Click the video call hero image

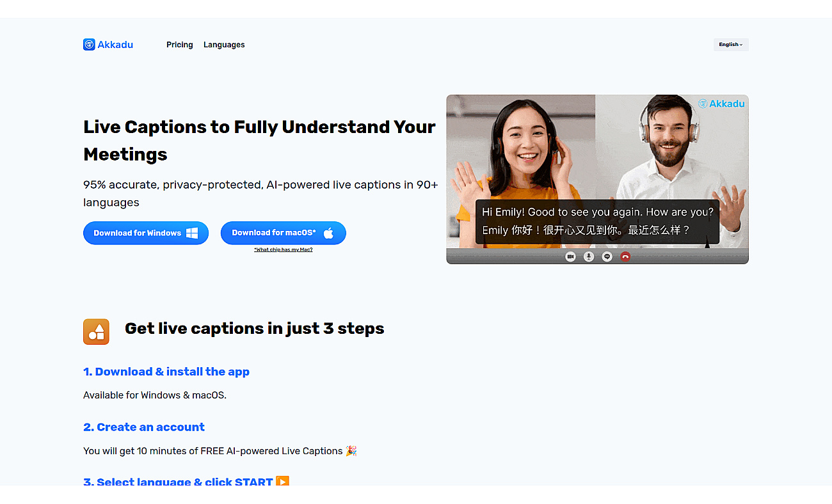(597, 179)
